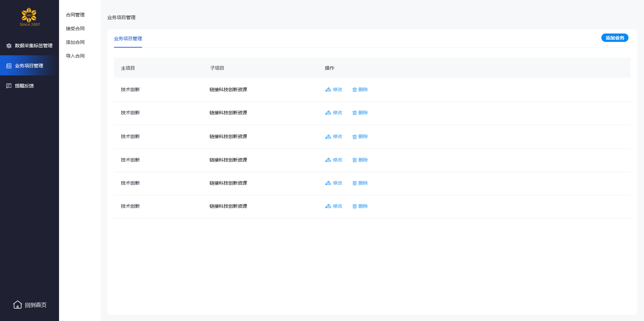Viewport: 644px width, 321px height.
Task: Switch to the 业务项目管理 tab
Action: pyautogui.click(x=128, y=39)
